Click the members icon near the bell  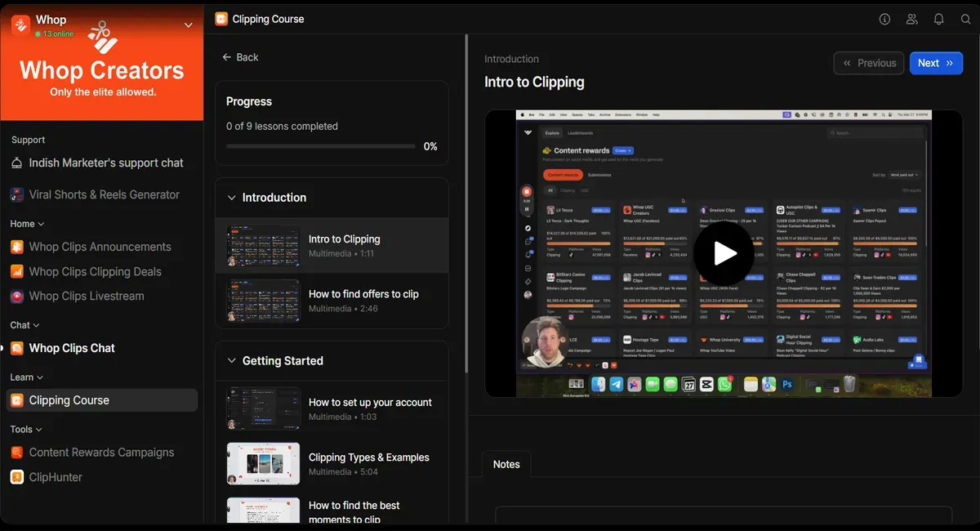[911, 19]
